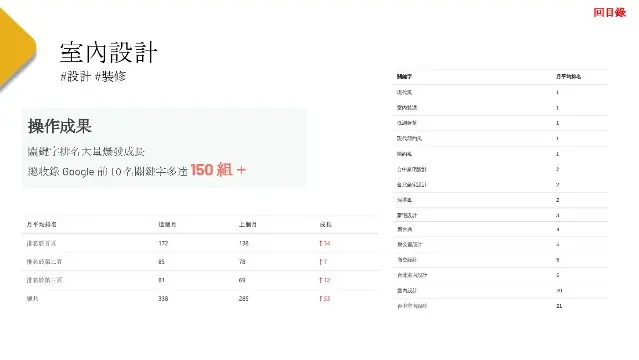Click the red 回目錄 link
Image resolution: width=639 pixels, height=360 pixels.
coord(609,12)
